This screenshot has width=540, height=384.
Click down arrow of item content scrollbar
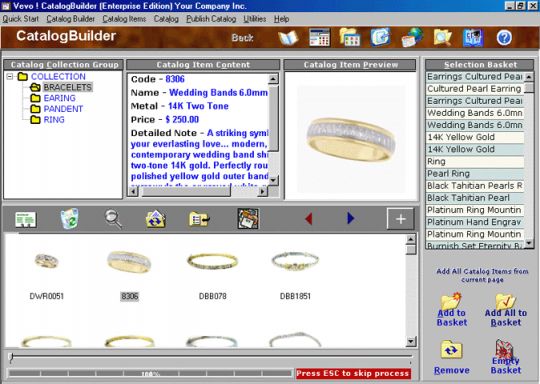(x=273, y=180)
